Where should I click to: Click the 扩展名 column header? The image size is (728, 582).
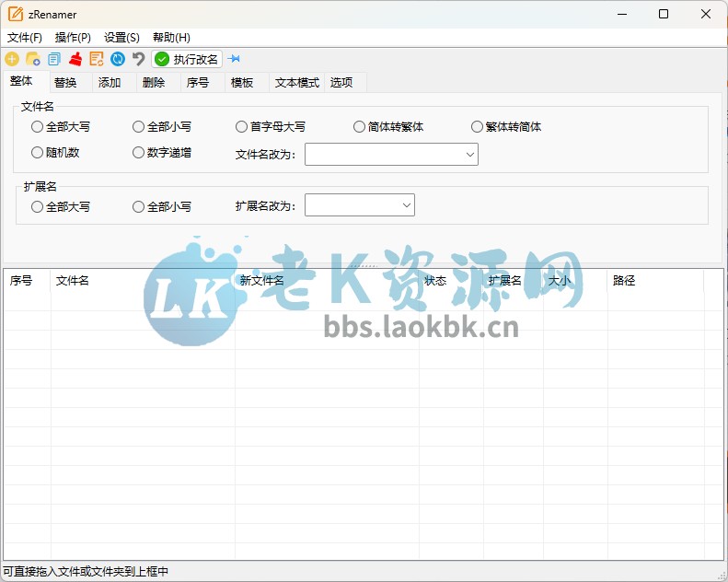[x=514, y=281]
